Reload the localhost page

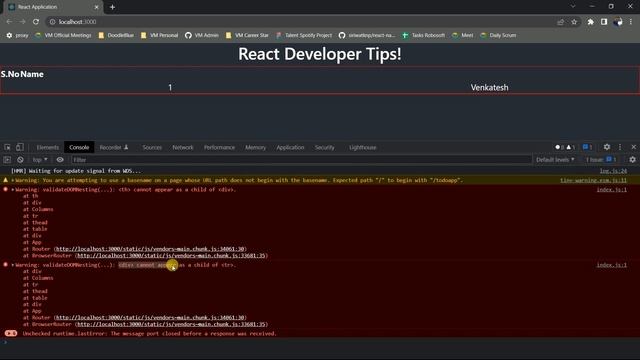pyautogui.click(x=36, y=22)
